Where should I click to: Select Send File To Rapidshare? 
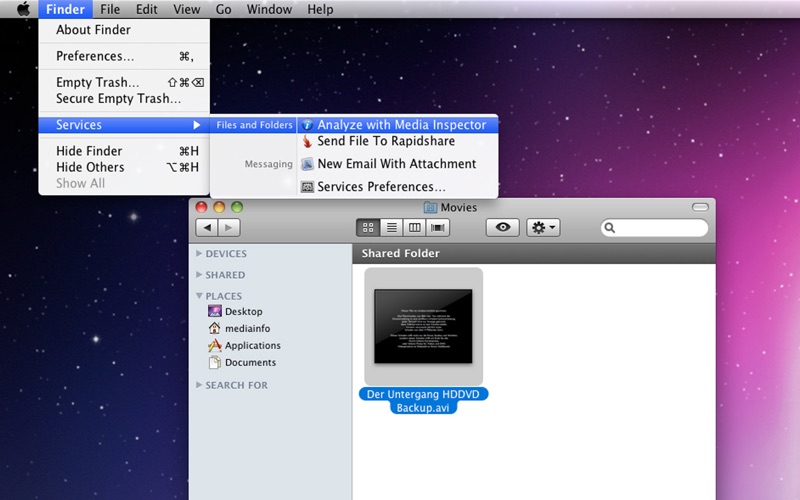397,141
